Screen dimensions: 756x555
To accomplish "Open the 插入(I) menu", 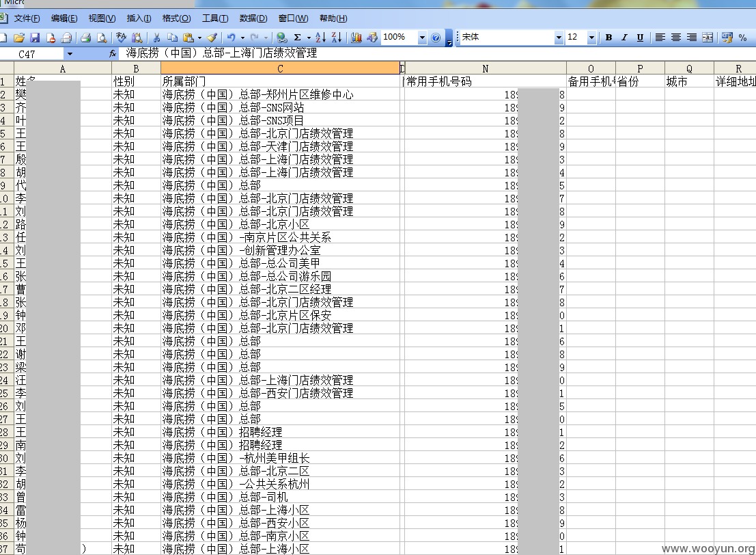I will click(139, 18).
